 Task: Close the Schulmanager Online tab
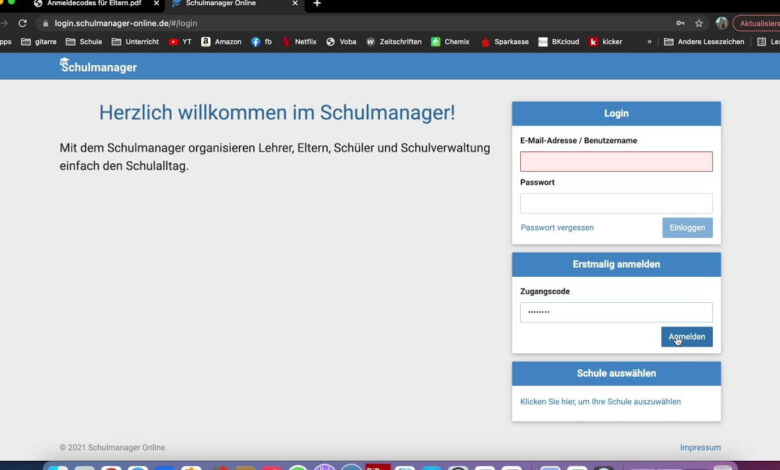click(295, 3)
